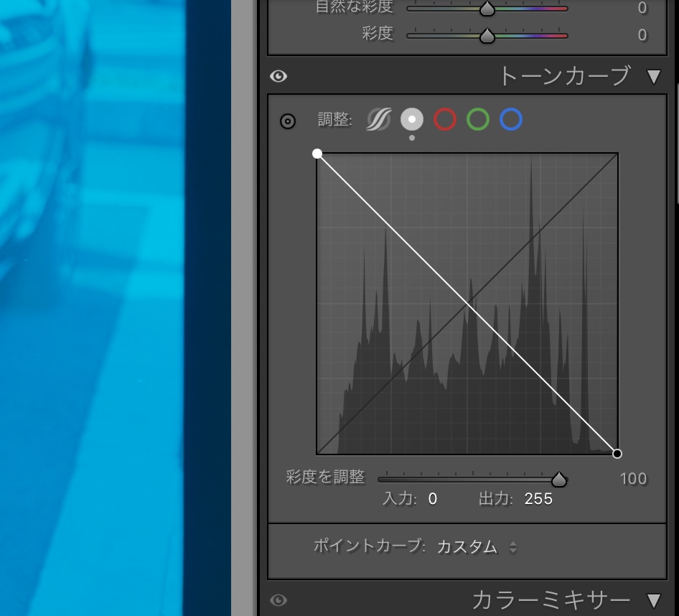Select the bottom-right curve control point

pyautogui.click(x=617, y=454)
